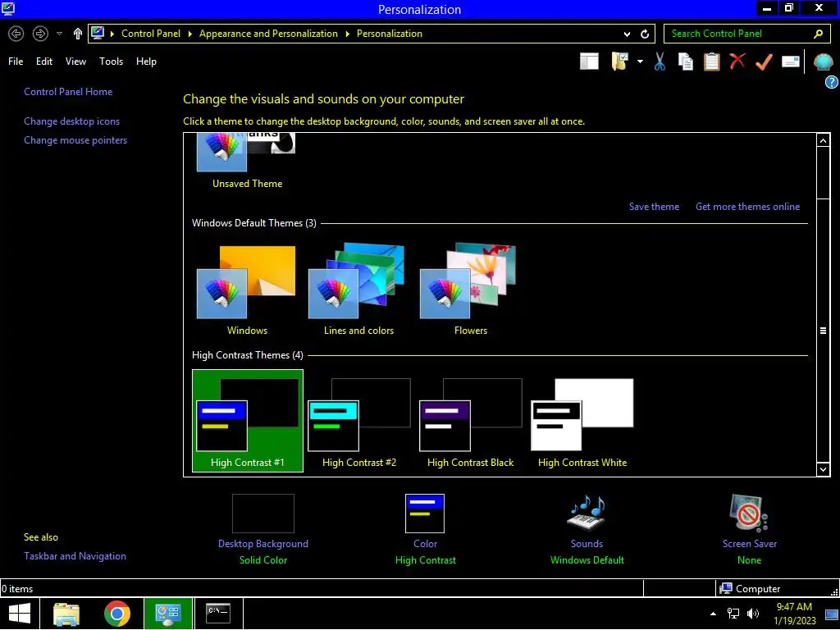The height and width of the screenshot is (630, 840).
Task: Open Command Prompt from taskbar
Action: 218,614
